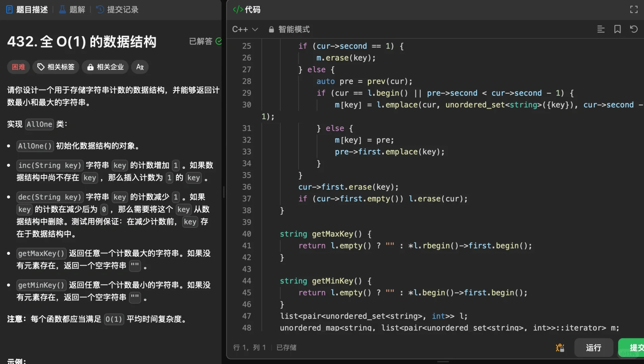The height and width of the screenshot is (364, 644).
Task: Click the dec(String key) inline code
Action: pos(50,197)
